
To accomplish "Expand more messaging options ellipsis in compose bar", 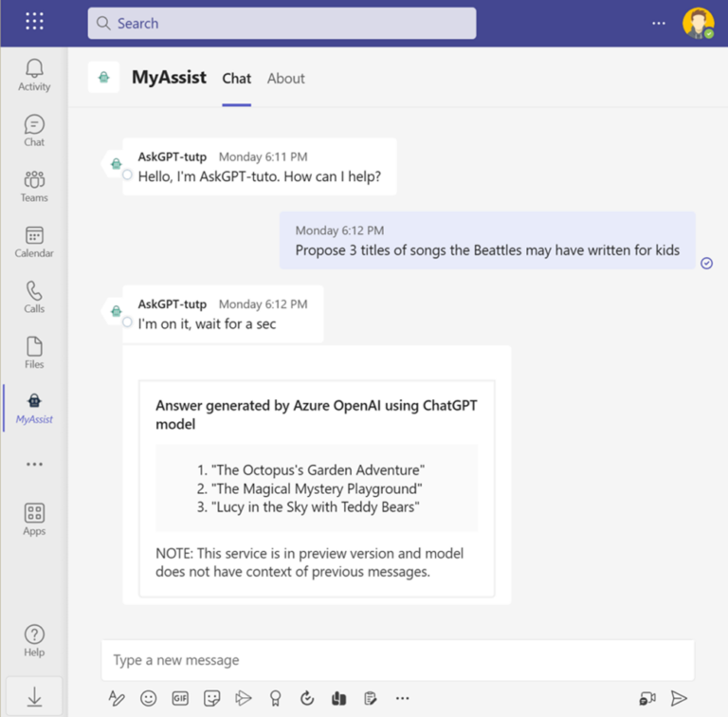I will click(402, 698).
